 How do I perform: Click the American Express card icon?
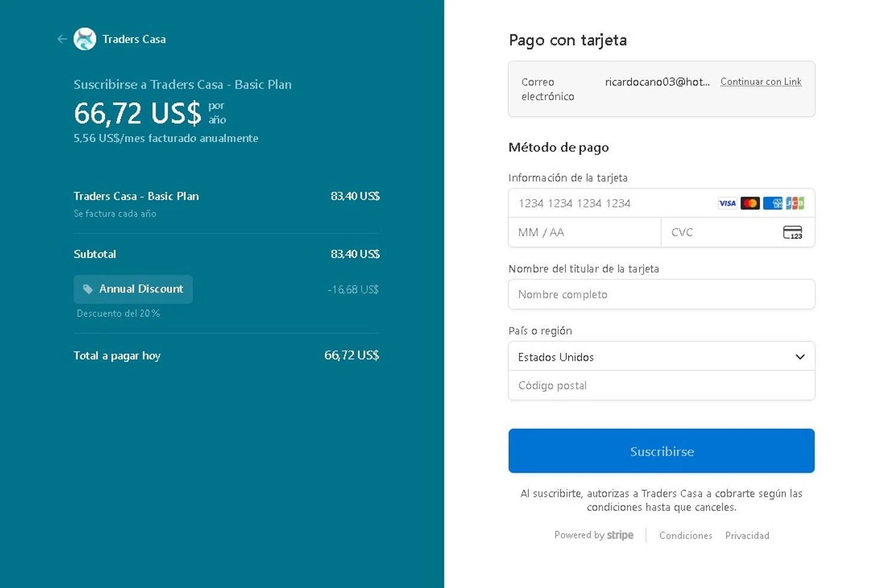773,203
